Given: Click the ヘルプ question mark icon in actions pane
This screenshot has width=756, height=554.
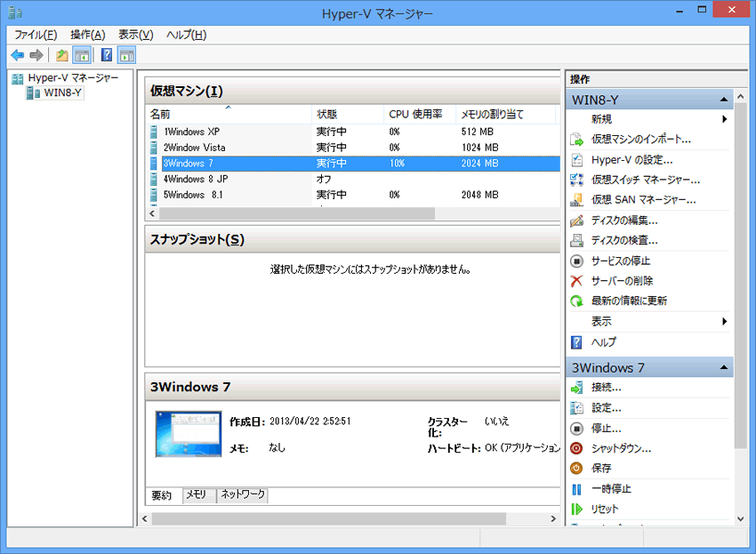Looking at the screenshot, I should pyautogui.click(x=576, y=342).
